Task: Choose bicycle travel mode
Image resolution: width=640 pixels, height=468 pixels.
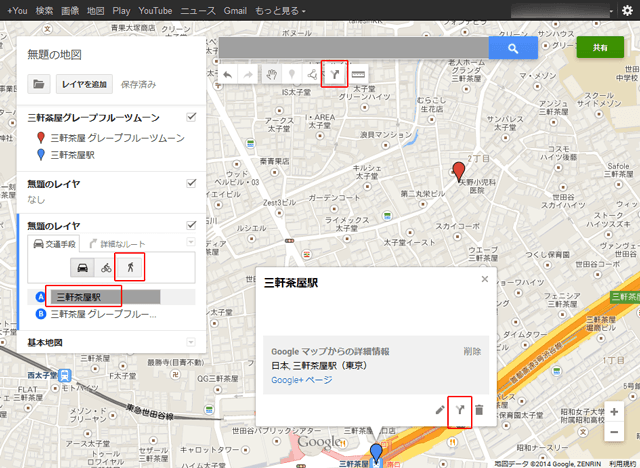Action: (106, 268)
